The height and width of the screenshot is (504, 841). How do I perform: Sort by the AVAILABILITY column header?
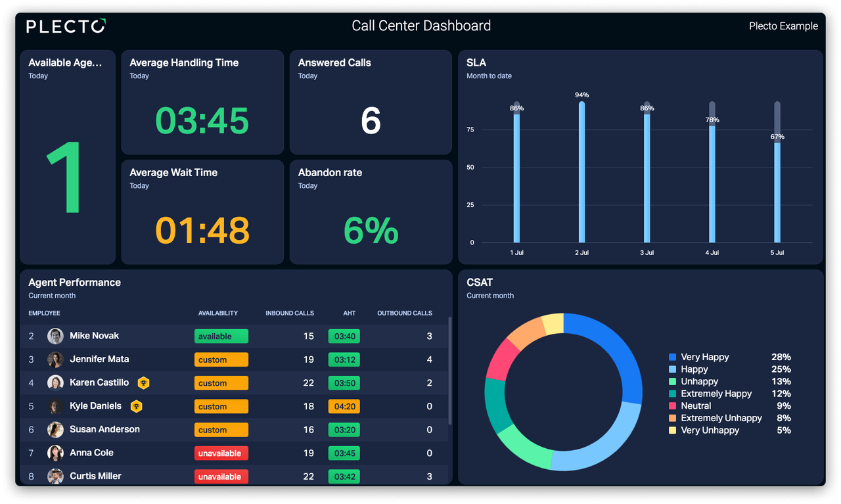[x=217, y=313]
